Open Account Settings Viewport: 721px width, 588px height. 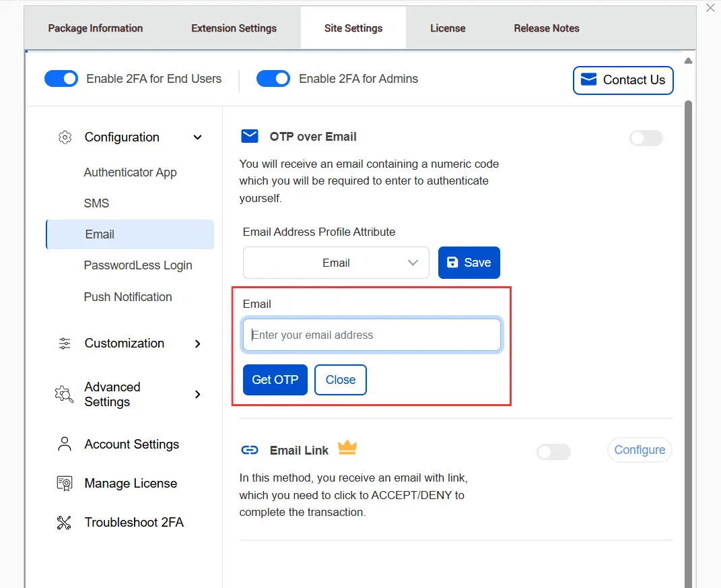pos(132,445)
